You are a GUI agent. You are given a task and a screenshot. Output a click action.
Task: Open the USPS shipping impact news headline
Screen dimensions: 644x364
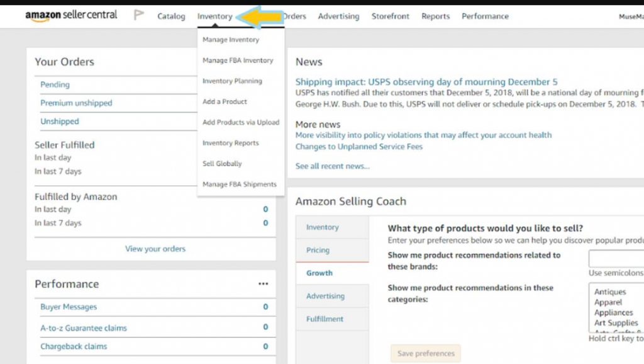click(x=426, y=82)
